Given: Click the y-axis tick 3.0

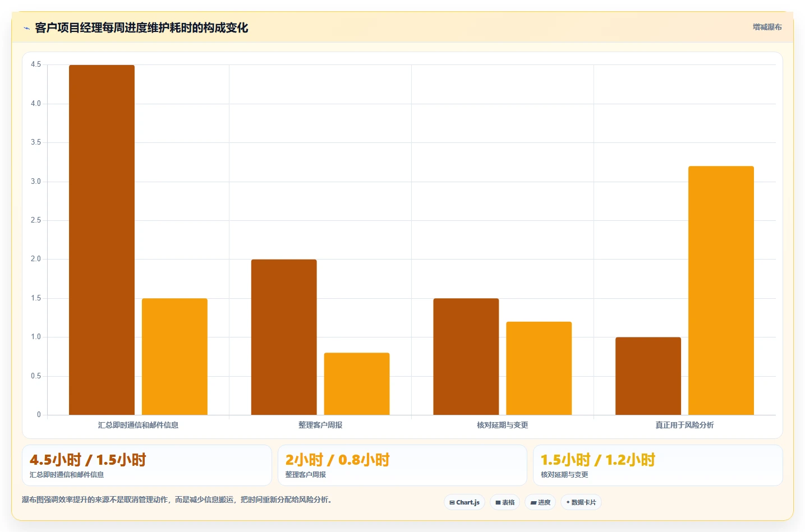Looking at the screenshot, I should tap(36, 182).
